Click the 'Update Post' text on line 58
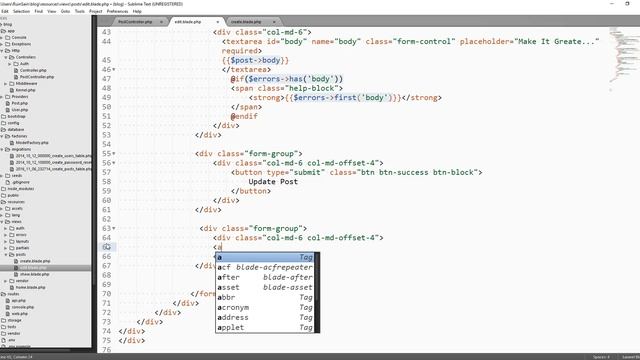Image resolution: width=640 pixels, height=360 pixels. tap(273, 182)
